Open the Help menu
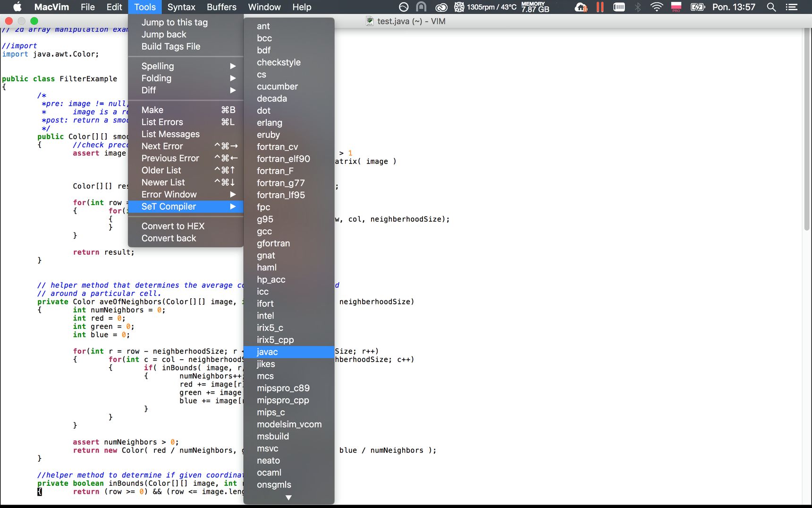Image resolution: width=812 pixels, height=508 pixels. (x=302, y=7)
